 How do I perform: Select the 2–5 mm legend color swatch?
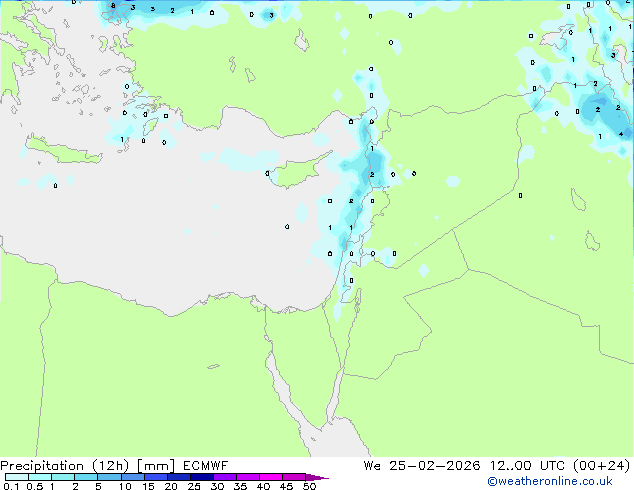pyautogui.click(x=86, y=477)
